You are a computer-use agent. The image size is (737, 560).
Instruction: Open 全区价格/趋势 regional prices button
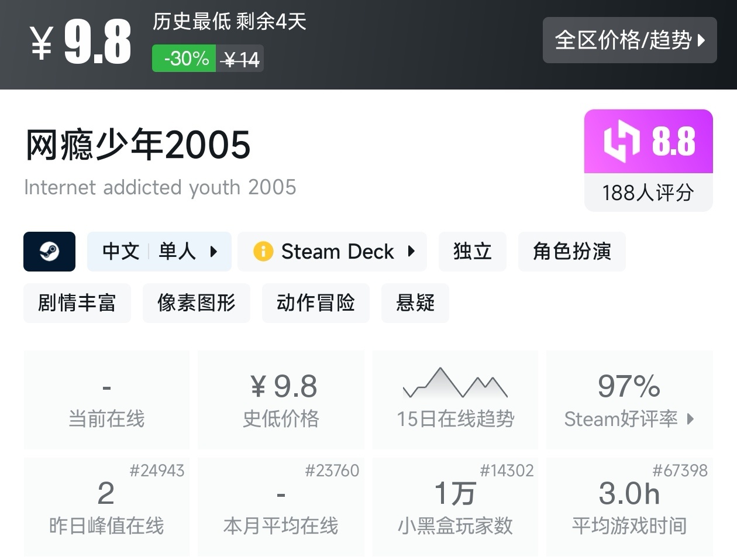coord(629,40)
